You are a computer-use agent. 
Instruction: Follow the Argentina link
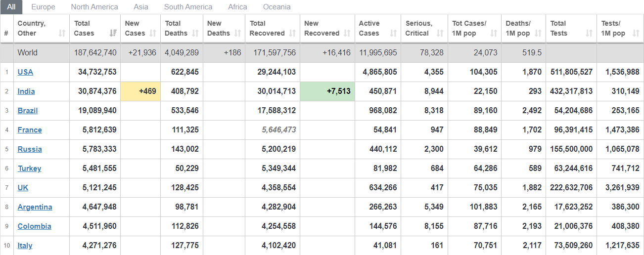35,207
